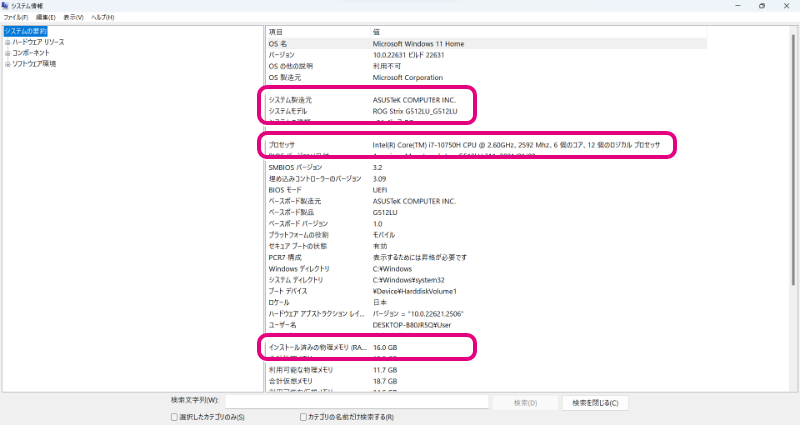Image resolution: width=800 pixels, height=425 pixels.
Task: Click the 検索文字列 search input field
Action: pos(356,402)
